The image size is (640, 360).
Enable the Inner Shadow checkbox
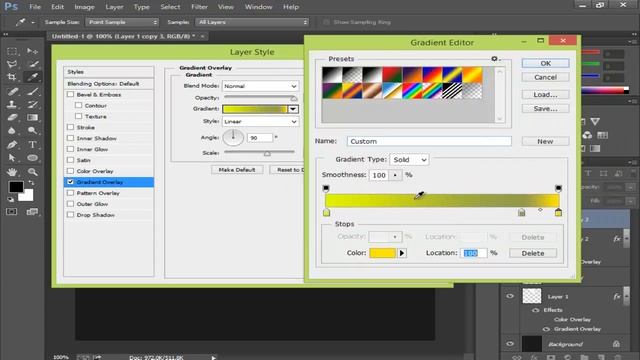(70, 138)
